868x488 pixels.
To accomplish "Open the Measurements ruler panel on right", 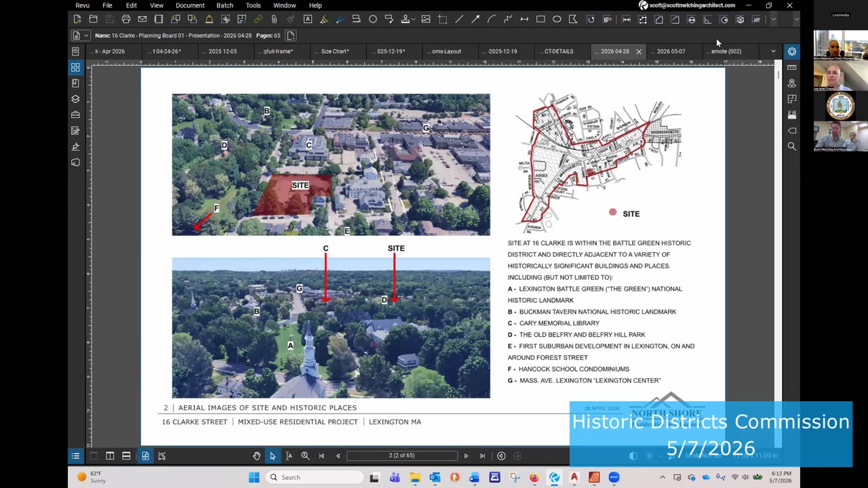I will pos(791,67).
